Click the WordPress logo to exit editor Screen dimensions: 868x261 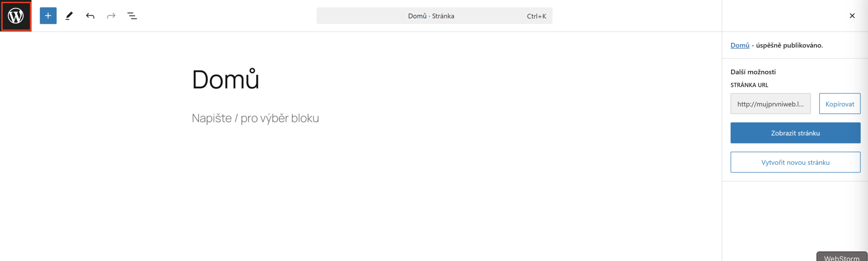coord(16,16)
